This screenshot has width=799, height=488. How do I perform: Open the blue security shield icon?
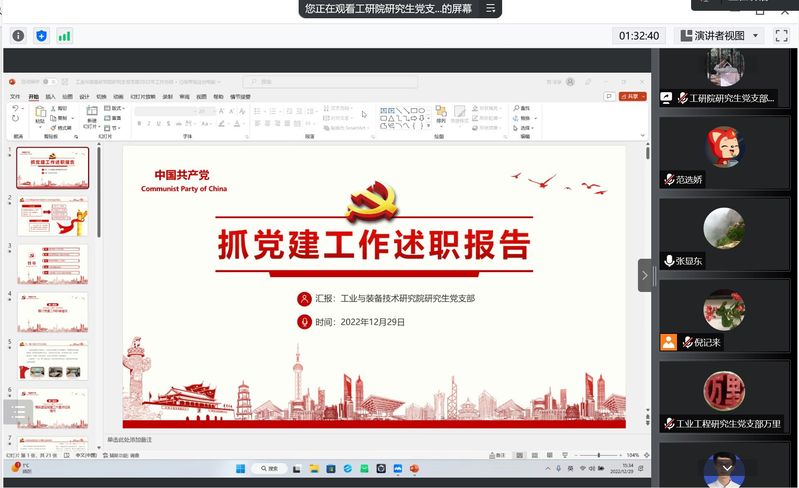(x=41, y=36)
